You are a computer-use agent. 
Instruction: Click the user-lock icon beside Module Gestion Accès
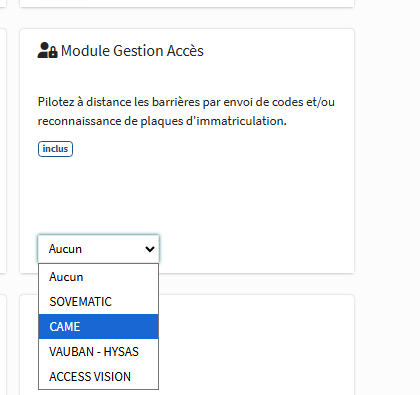coord(47,50)
